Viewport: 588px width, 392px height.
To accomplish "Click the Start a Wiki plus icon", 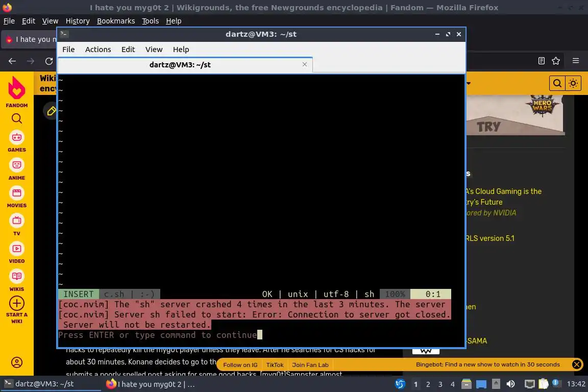I will tap(16, 303).
